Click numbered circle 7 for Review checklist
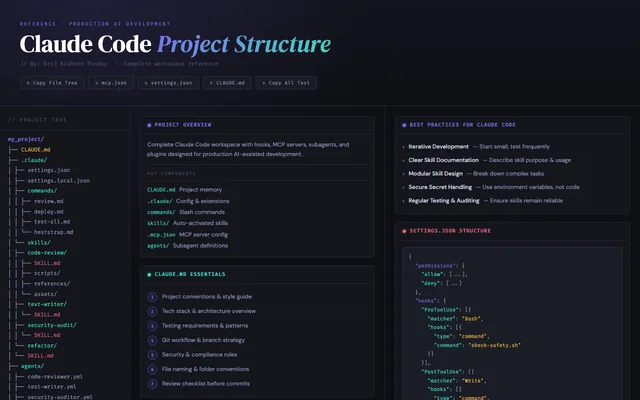640x400 pixels. [152, 384]
